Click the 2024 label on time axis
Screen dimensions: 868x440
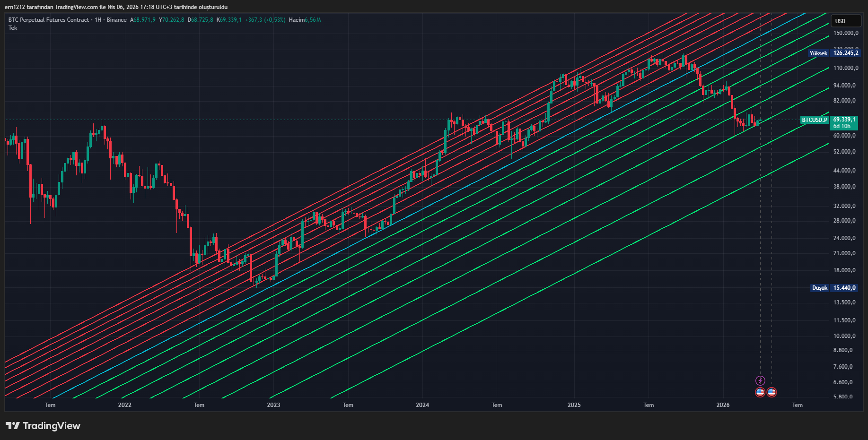tap(422, 405)
